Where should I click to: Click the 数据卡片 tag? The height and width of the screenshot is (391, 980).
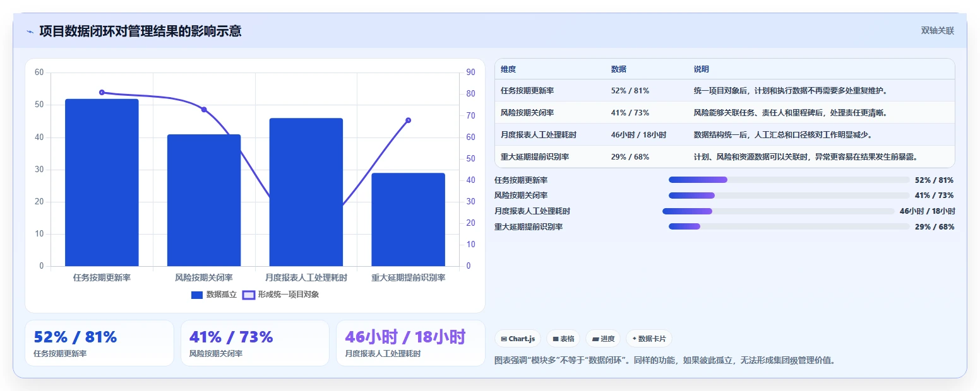click(648, 339)
